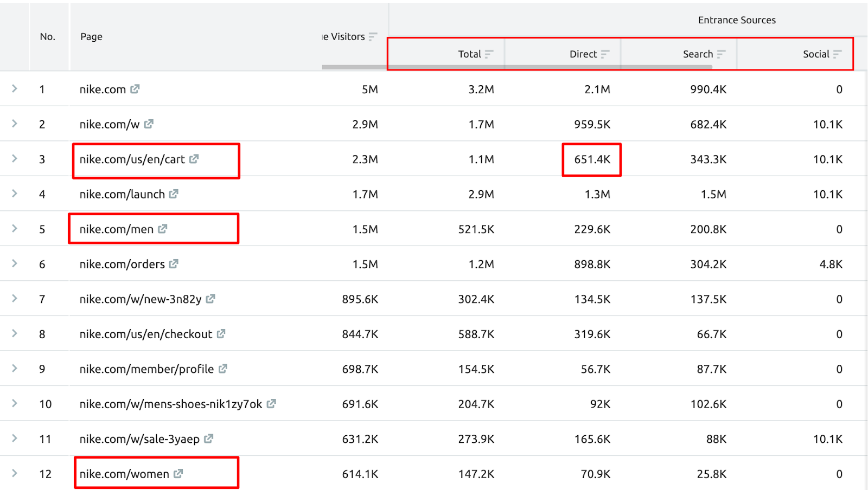Viewport: 868px width, 490px height.
Task: Click the Social column header
Action: (x=816, y=54)
